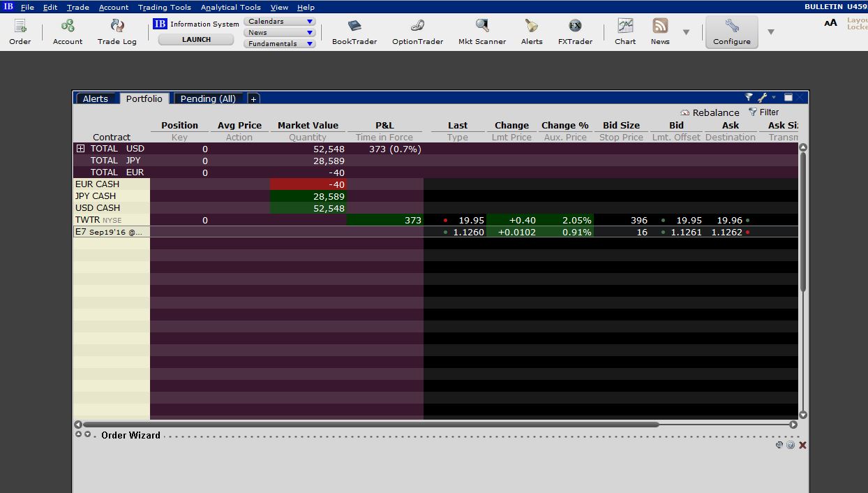868x493 pixels.
Task: Click the IB logo in the menu bar
Action: pos(8,6)
